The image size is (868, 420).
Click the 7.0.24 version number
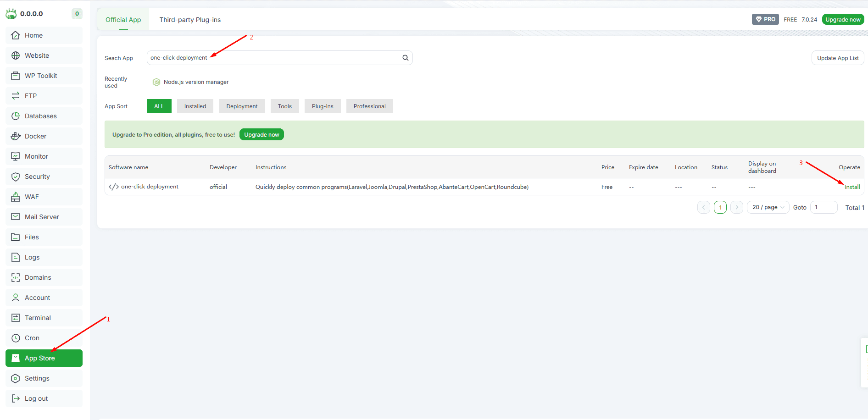click(x=809, y=19)
